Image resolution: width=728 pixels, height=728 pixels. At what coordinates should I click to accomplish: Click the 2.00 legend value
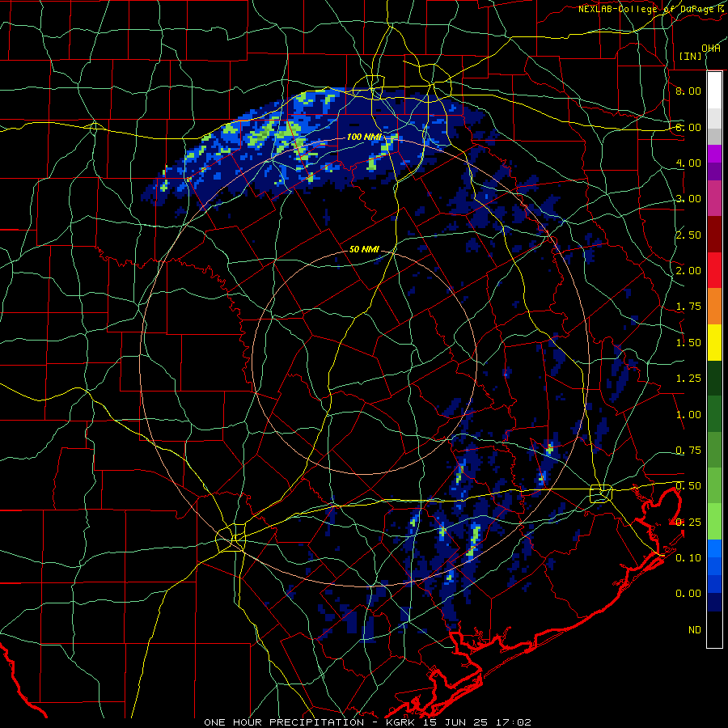688,271
